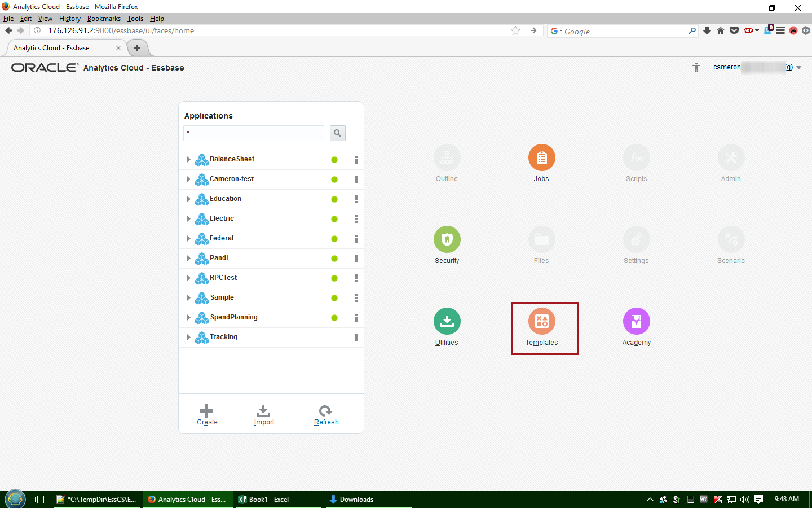
Task: Open the Academy icon
Action: (637, 321)
